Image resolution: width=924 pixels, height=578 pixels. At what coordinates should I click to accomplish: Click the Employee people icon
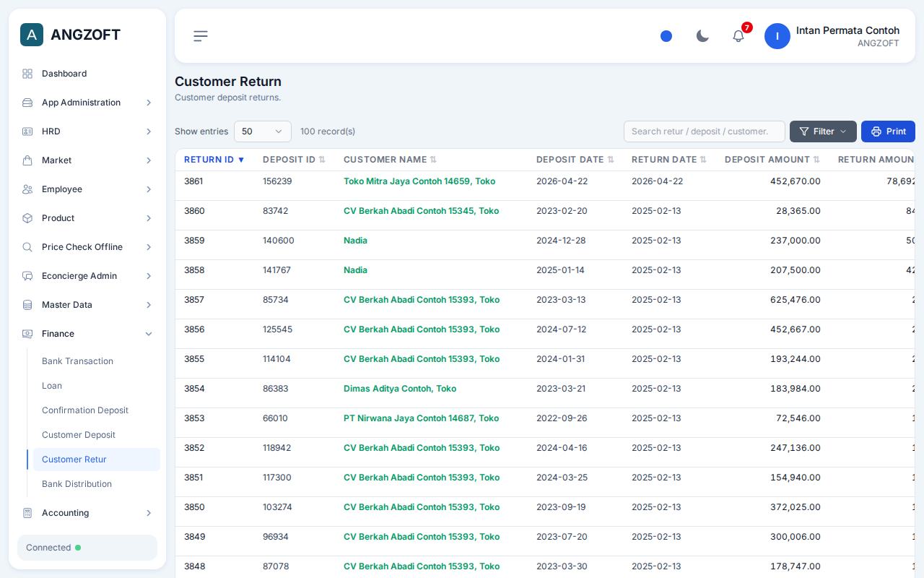pos(27,189)
